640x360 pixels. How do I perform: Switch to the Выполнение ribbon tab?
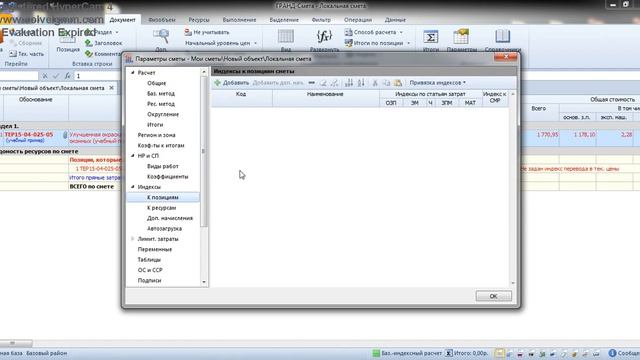[x=240, y=20]
